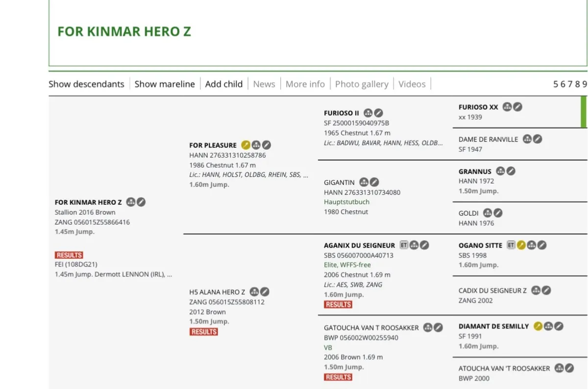The image size is (588, 389).
Task: Click the yellow icon next to DIAMANT DE SEMILLY
Action: click(x=538, y=326)
